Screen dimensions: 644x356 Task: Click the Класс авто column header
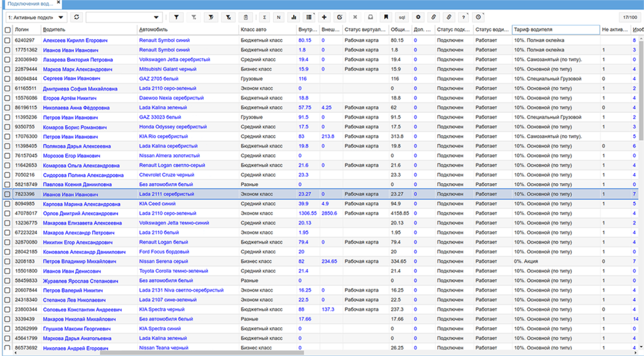pyautogui.click(x=267, y=30)
